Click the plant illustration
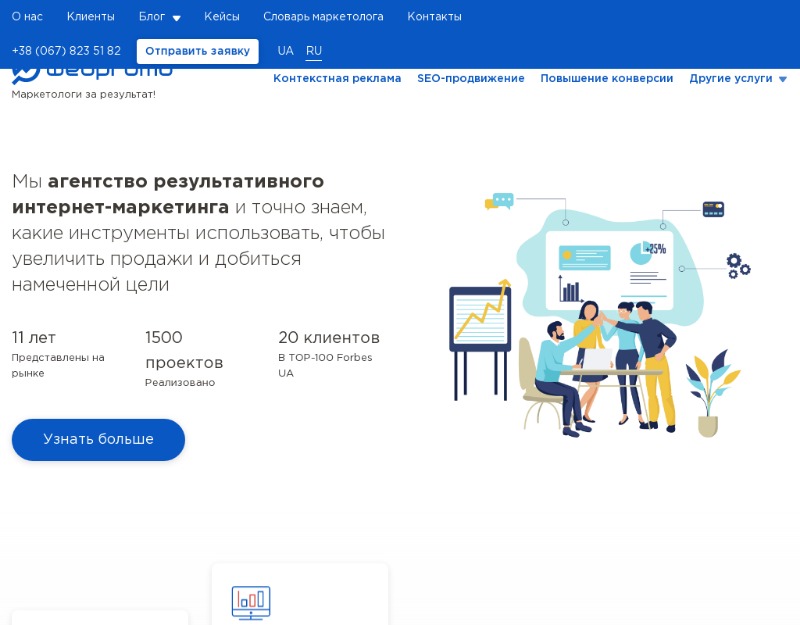 (712, 393)
